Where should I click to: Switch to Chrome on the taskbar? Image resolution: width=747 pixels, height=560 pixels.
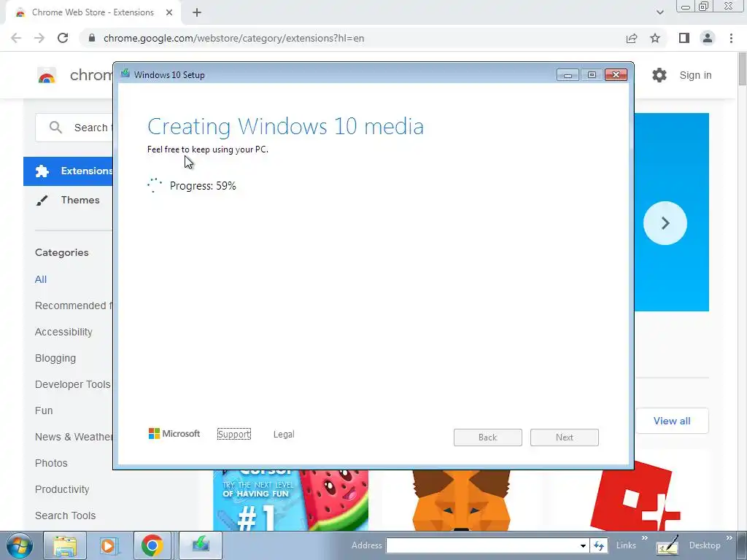click(152, 545)
